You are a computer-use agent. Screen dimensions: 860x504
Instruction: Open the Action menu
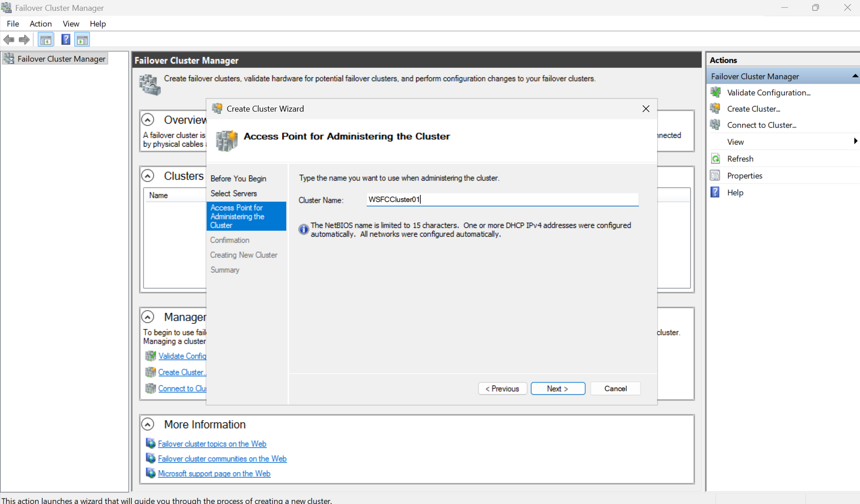click(41, 24)
